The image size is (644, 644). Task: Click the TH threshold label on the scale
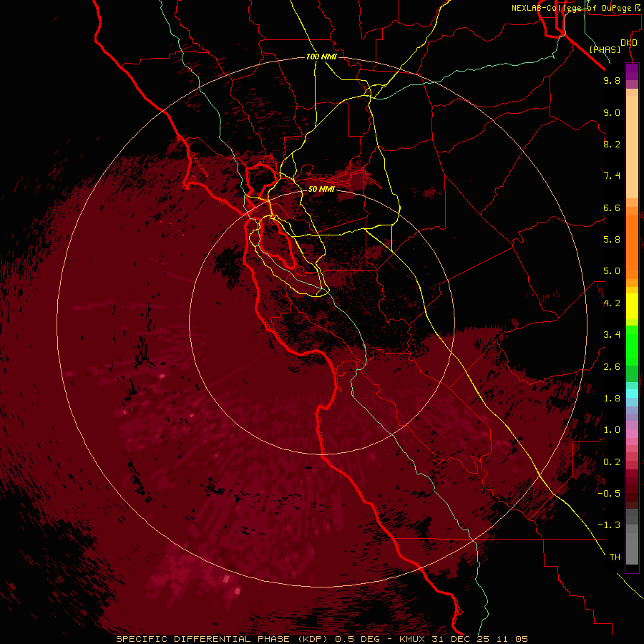pyautogui.click(x=615, y=557)
